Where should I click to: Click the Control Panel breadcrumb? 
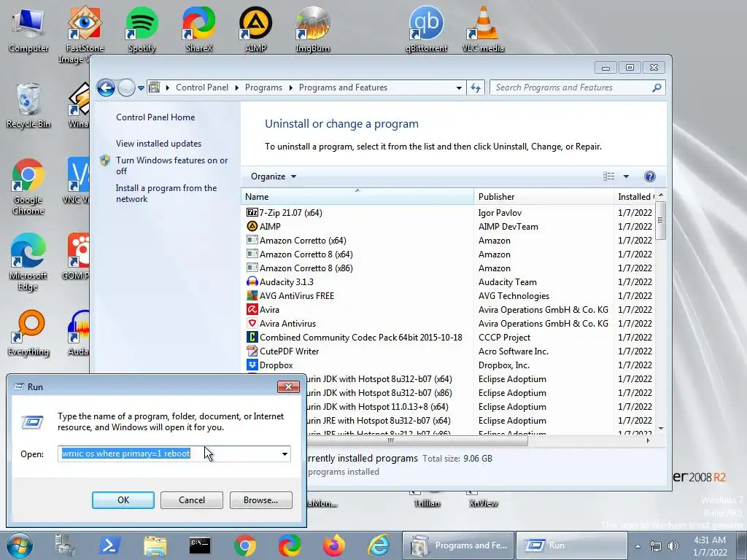click(x=202, y=87)
